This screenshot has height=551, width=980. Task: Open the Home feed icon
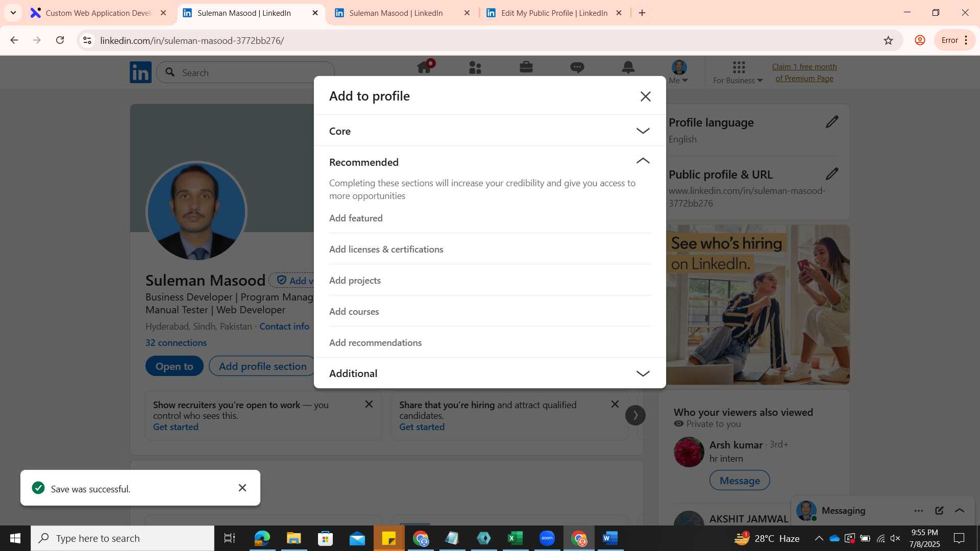(424, 67)
